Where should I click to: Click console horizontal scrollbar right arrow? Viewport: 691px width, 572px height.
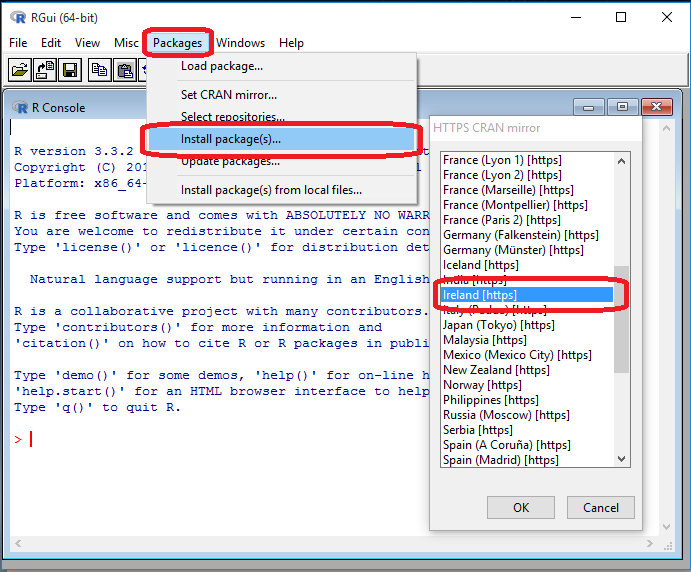pyautogui.click(x=650, y=543)
